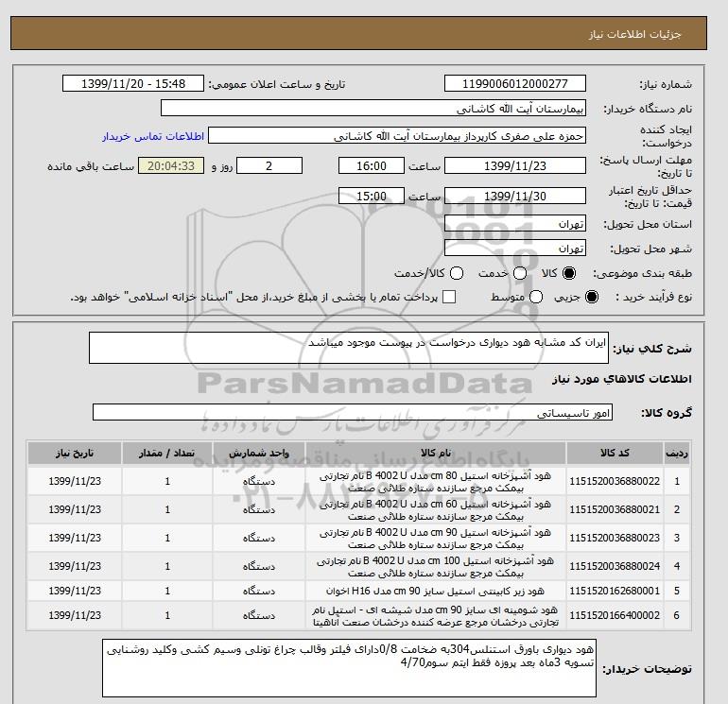This screenshot has width=728, height=704.
Task: Click the ردیف column header
Action: [676, 453]
